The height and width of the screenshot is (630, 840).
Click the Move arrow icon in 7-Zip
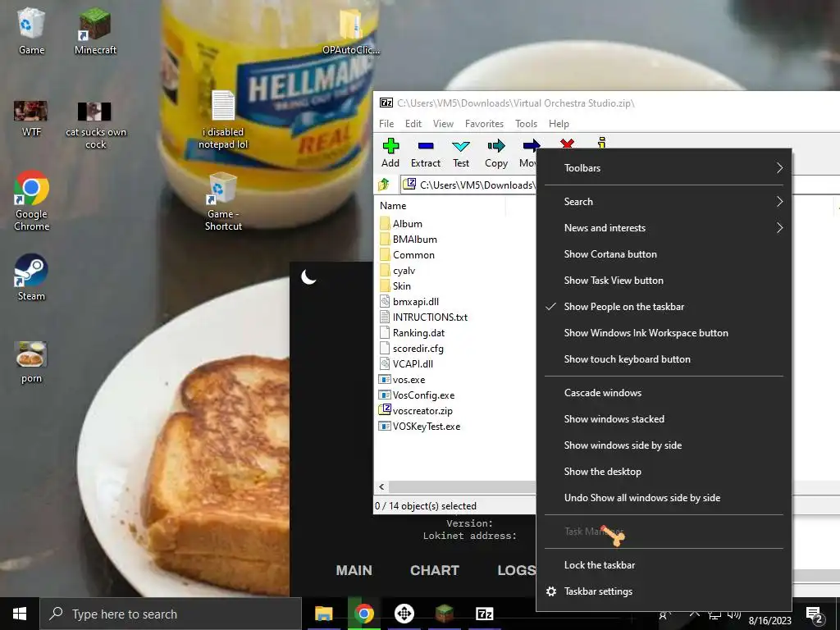[x=531, y=145]
